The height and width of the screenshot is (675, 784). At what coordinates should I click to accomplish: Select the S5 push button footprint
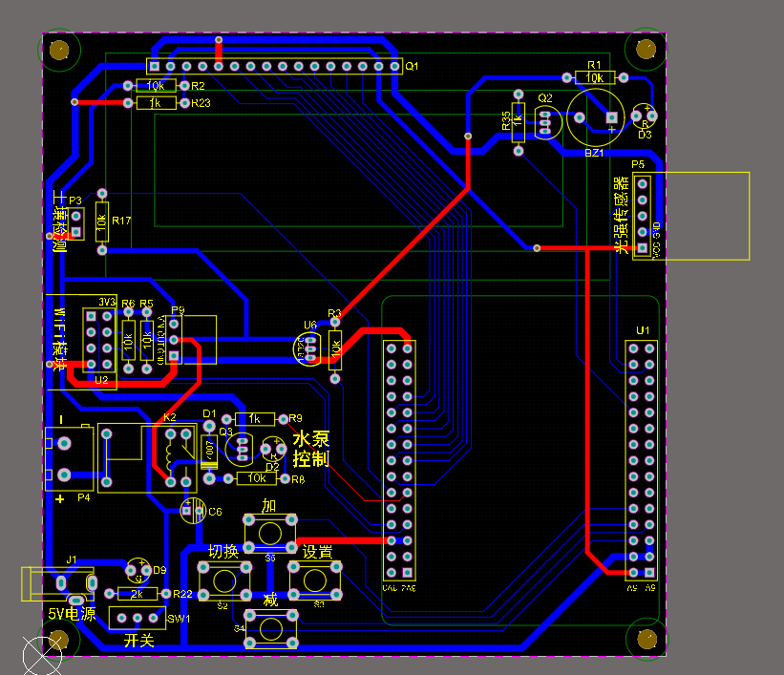[x=270, y=534]
